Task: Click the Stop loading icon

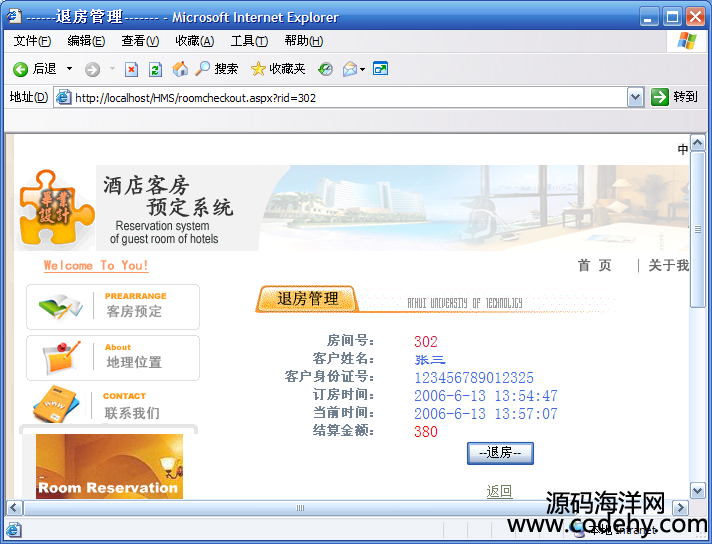Action: pyautogui.click(x=131, y=69)
